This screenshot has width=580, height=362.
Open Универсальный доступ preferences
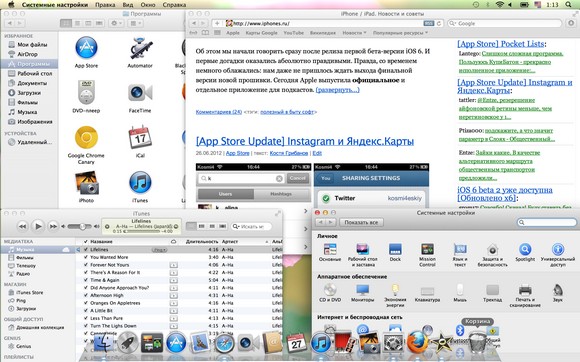coord(557,249)
